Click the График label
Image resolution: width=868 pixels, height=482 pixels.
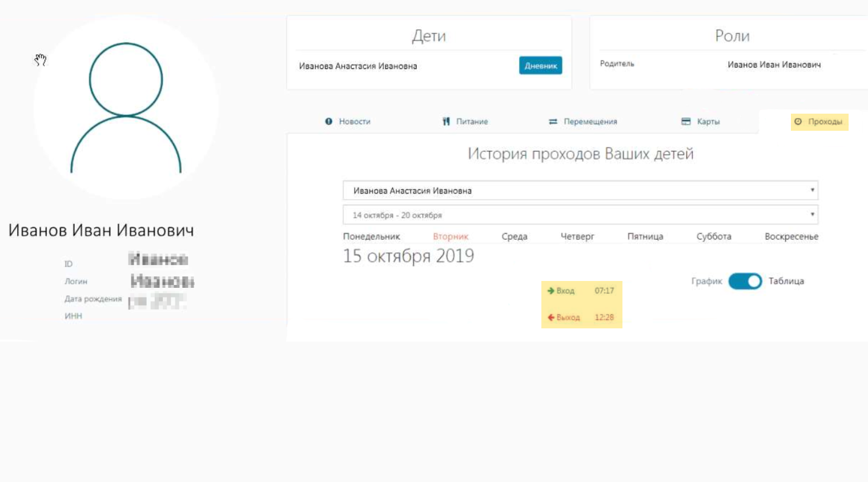pos(706,281)
